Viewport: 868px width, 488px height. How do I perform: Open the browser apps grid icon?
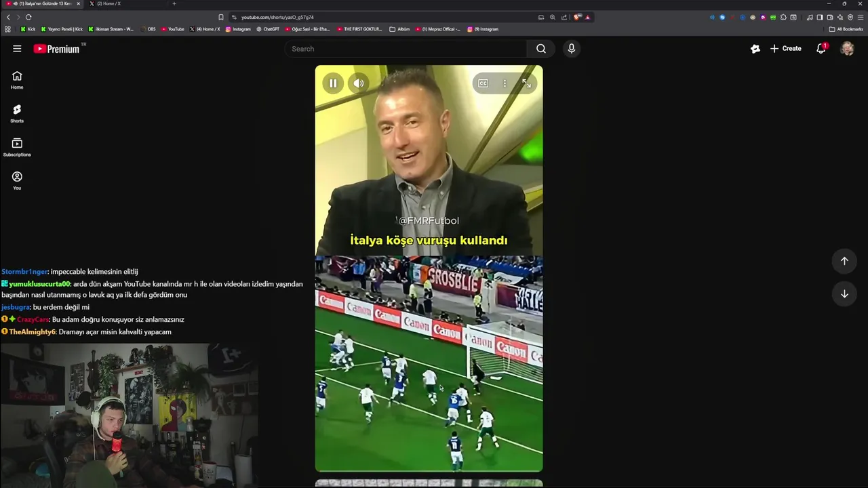(x=7, y=29)
